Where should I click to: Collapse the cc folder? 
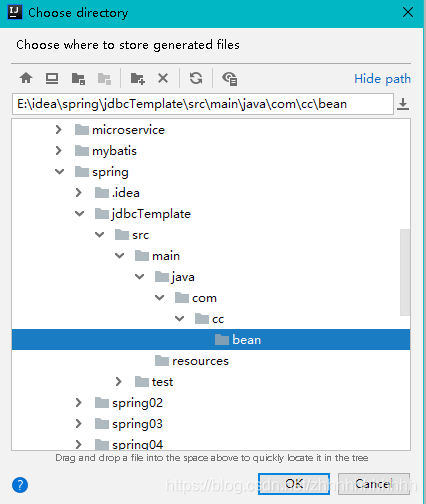tap(179, 319)
